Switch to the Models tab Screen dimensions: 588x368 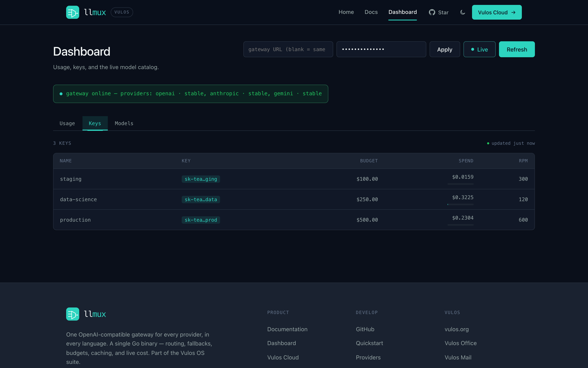(x=124, y=123)
